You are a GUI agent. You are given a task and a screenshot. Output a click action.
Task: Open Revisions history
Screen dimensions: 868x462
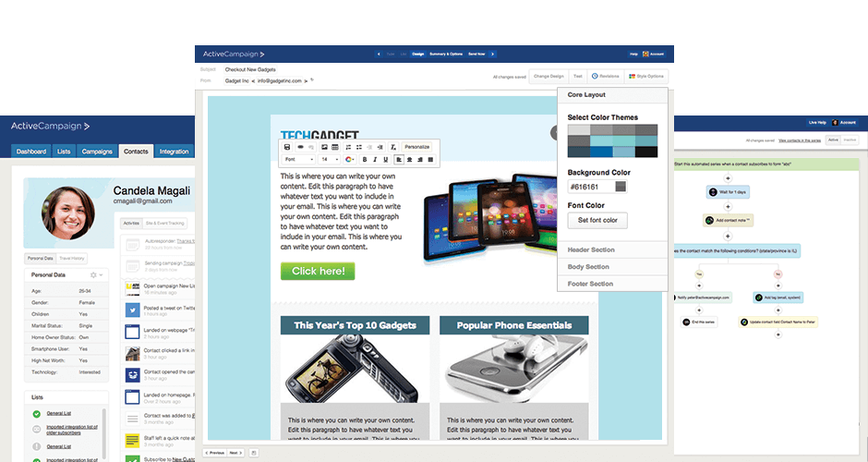coord(606,77)
